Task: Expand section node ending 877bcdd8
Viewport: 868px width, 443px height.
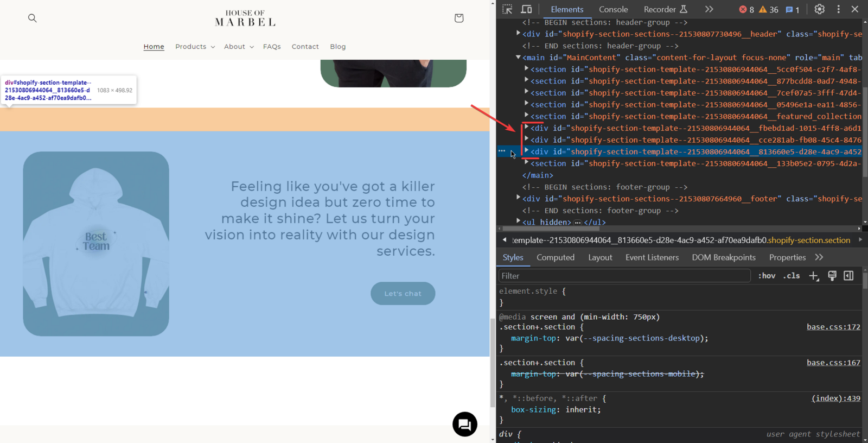Action: tap(526, 80)
